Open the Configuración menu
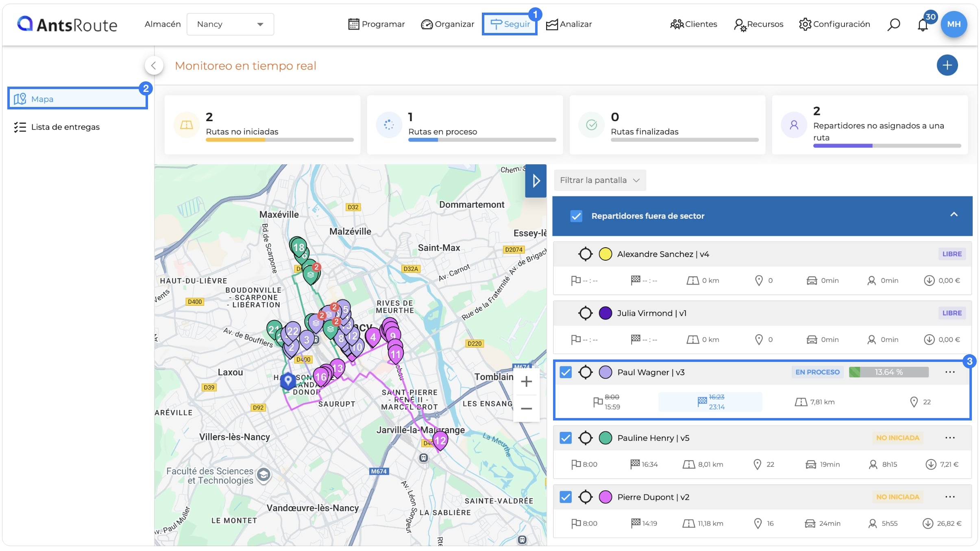The width and height of the screenshot is (980, 551). tap(834, 24)
